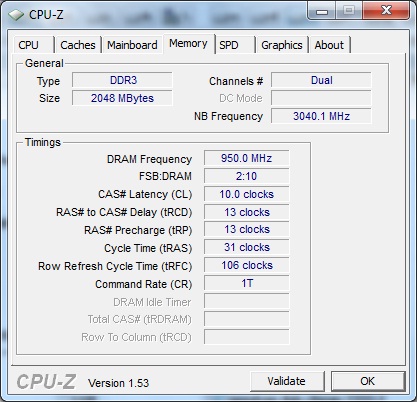
Task: Click the empty Row To Column field
Action: 247,337
